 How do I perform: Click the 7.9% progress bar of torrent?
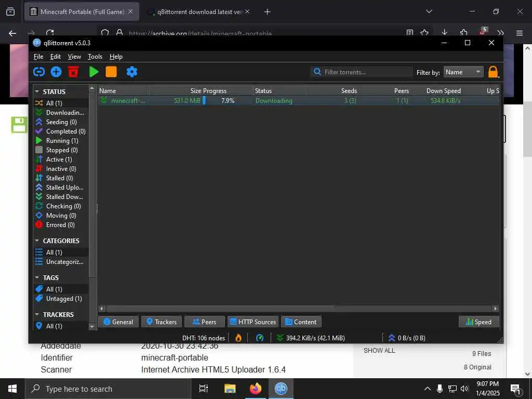click(x=228, y=100)
